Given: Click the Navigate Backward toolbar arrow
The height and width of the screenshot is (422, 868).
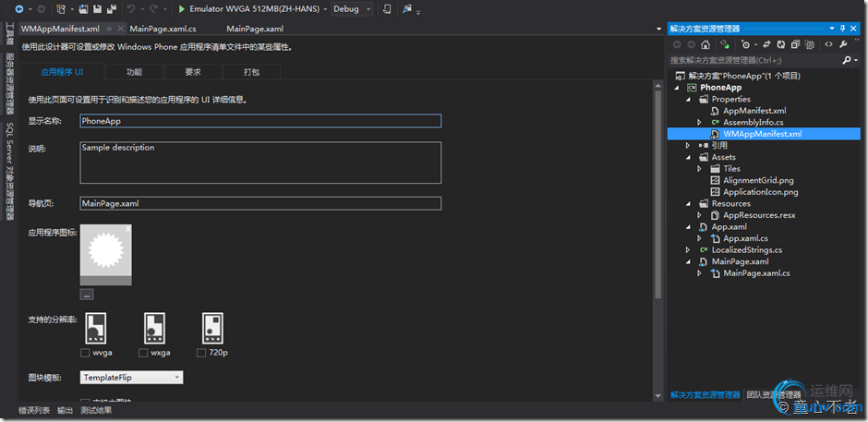Looking at the screenshot, I should (19, 9).
